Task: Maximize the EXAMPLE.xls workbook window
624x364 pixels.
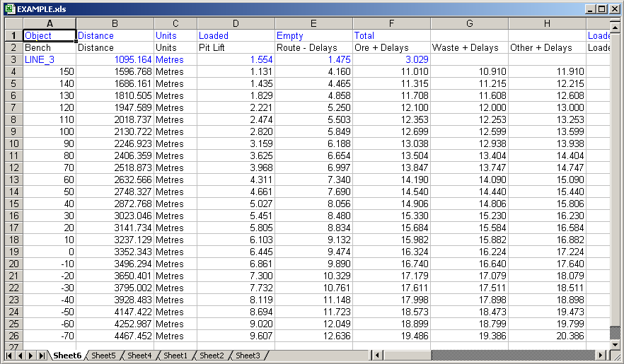Action: tap(602, 9)
